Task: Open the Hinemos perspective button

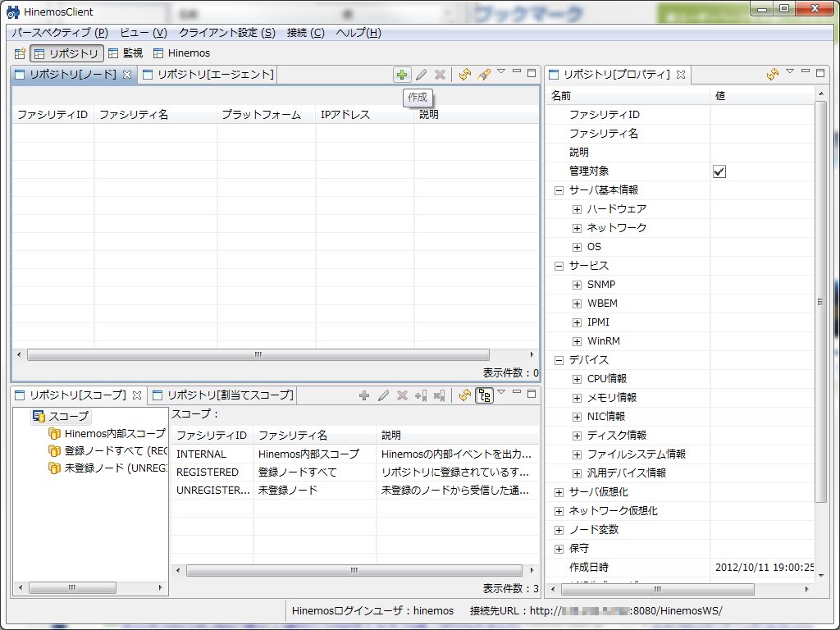Action: [182, 53]
